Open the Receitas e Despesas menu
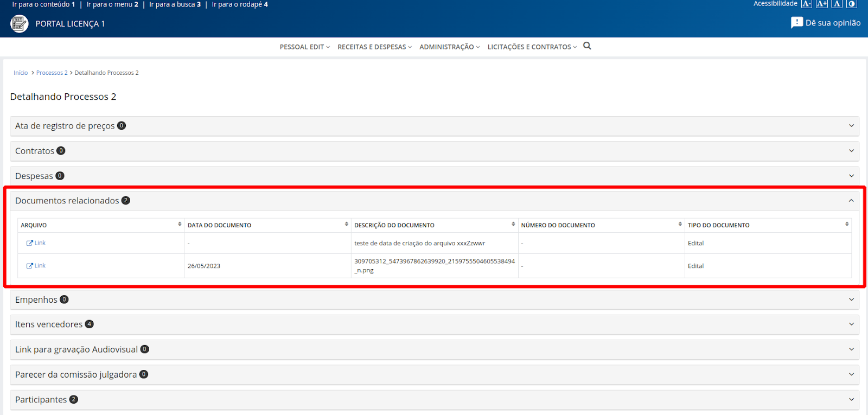Image resolution: width=868 pixels, height=415 pixels. (375, 47)
